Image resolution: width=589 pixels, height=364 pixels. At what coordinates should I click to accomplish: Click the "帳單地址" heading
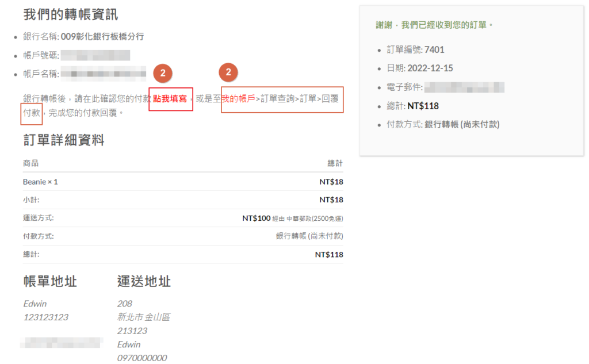pos(50,282)
